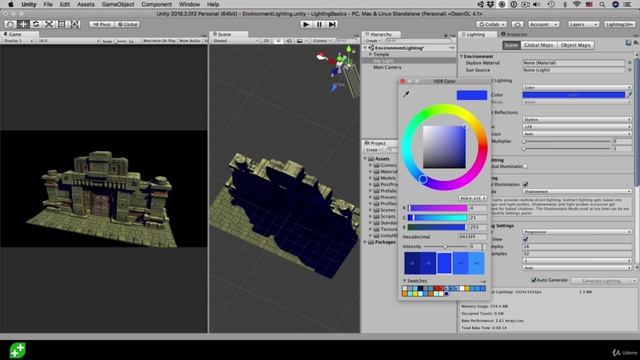Open the ambient Source Color dropdown
The height and width of the screenshot is (360, 640).
click(577, 87)
